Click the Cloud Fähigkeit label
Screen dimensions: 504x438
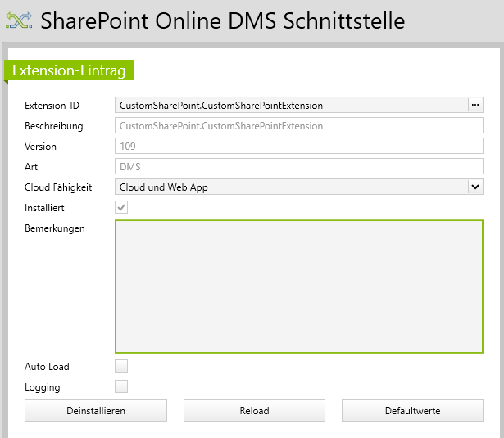pos(58,187)
